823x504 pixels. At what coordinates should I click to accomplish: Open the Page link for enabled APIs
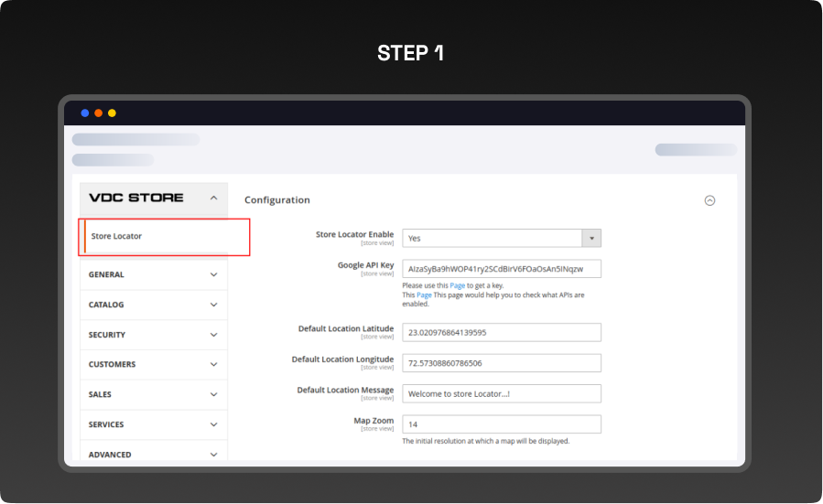click(424, 295)
